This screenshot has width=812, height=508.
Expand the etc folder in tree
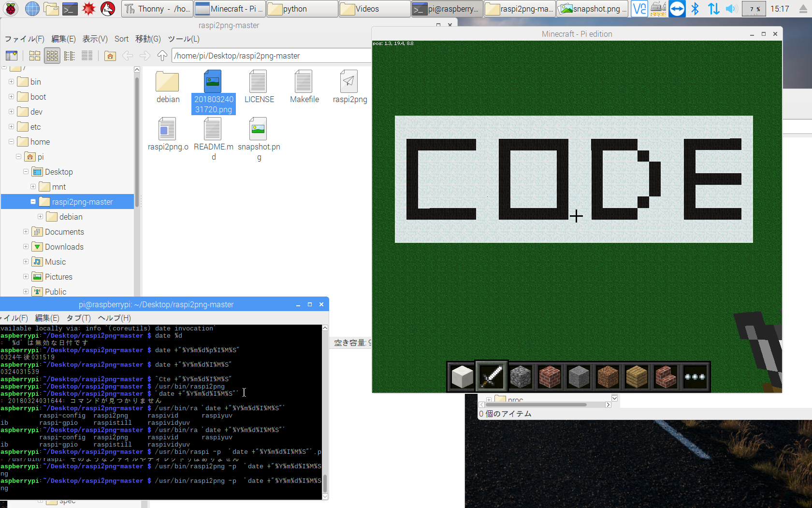[11, 127]
